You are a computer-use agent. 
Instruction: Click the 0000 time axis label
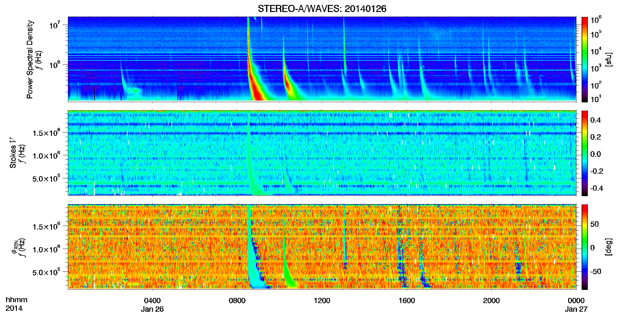(576, 301)
